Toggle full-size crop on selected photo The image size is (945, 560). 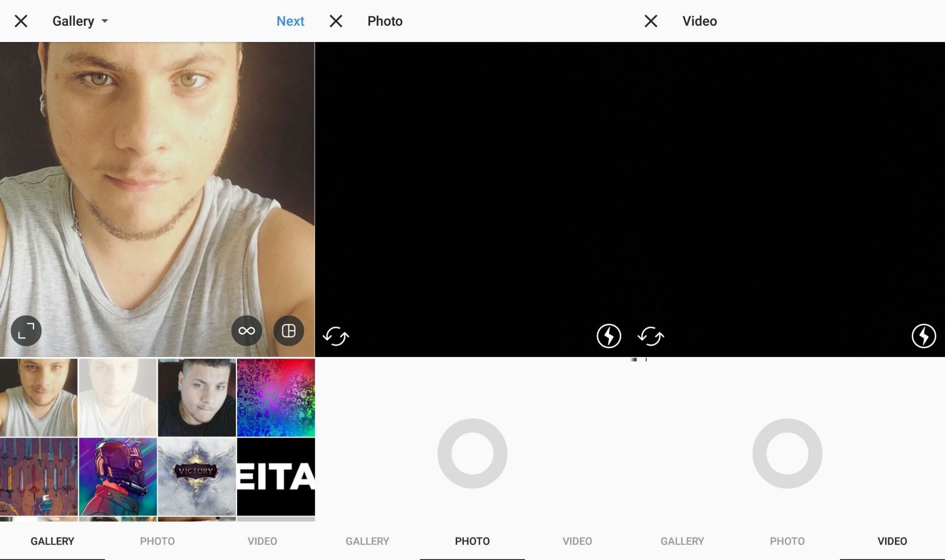coord(26,331)
